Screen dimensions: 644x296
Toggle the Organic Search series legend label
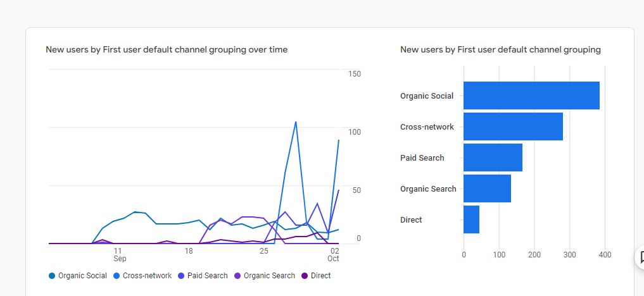269,276
